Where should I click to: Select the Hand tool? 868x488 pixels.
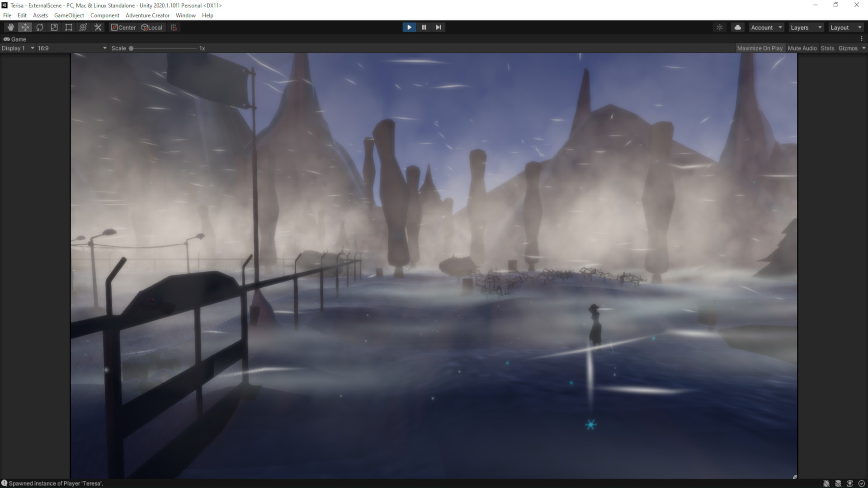point(10,27)
